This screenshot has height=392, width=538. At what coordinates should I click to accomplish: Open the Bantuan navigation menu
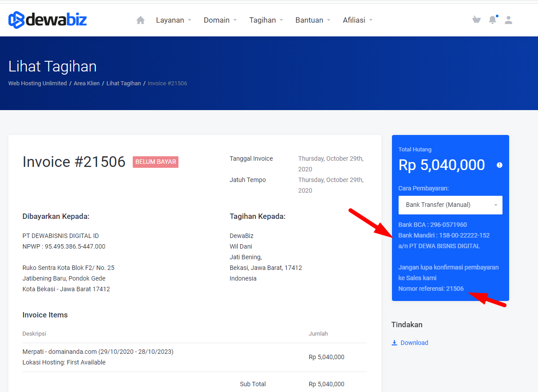[x=313, y=20]
